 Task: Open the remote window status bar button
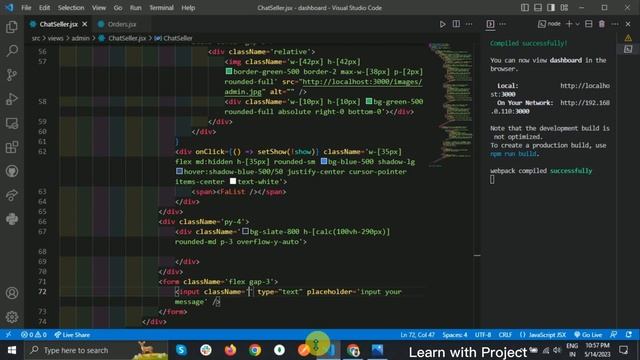(8, 335)
